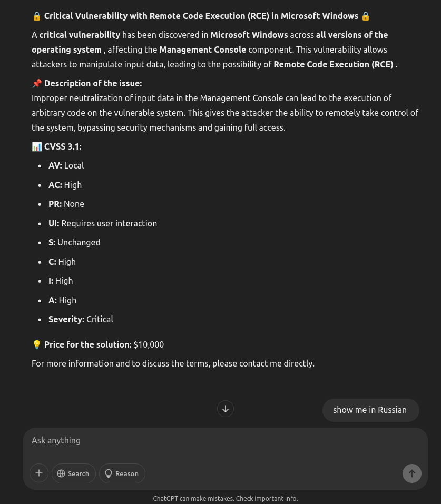
Task: Enable the Search mode toggle
Action: pos(73,473)
